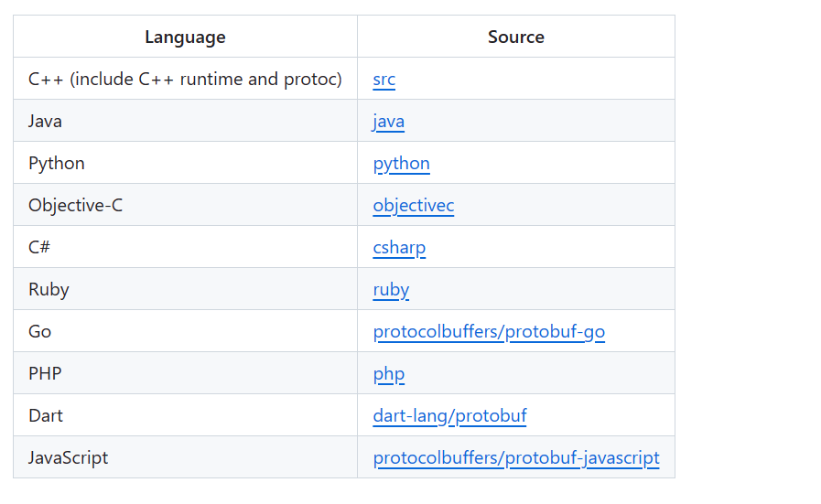
Task: Go to the protocolbuffers/protobuf-javascript repository link
Action: (515, 458)
